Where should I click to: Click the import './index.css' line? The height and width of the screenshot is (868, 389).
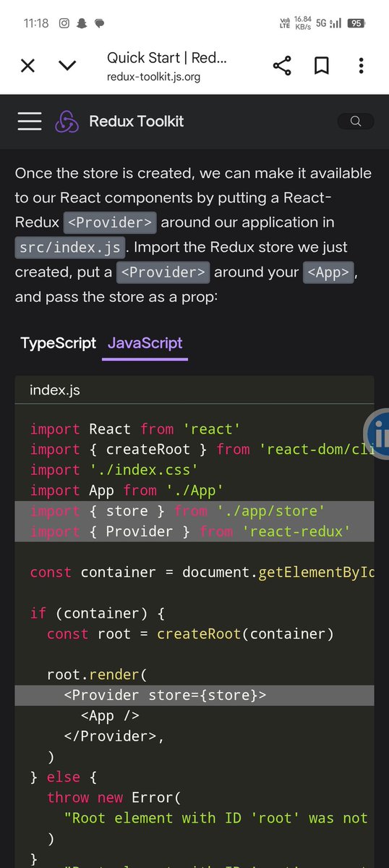click(x=114, y=470)
